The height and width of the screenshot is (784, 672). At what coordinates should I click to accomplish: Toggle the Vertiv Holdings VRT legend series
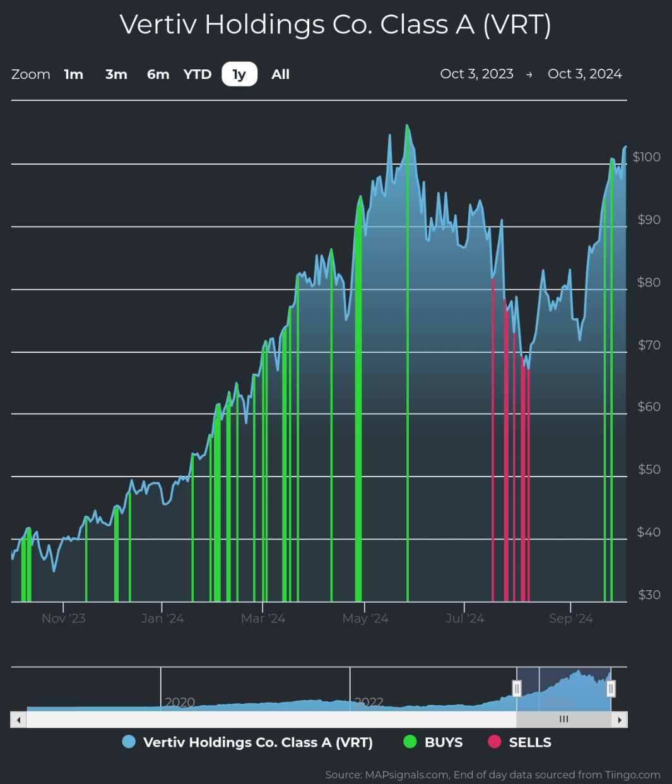[247, 742]
